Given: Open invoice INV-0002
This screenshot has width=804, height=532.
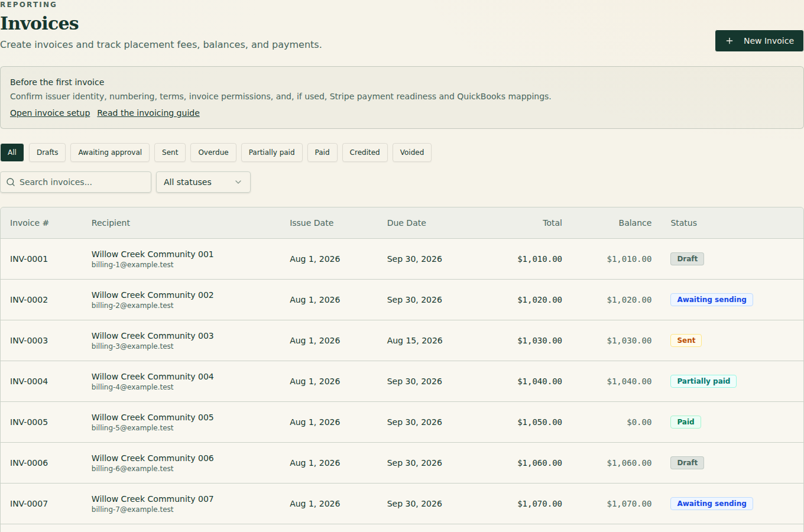Looking at the screenshot, I should click(x=29, y=300).
